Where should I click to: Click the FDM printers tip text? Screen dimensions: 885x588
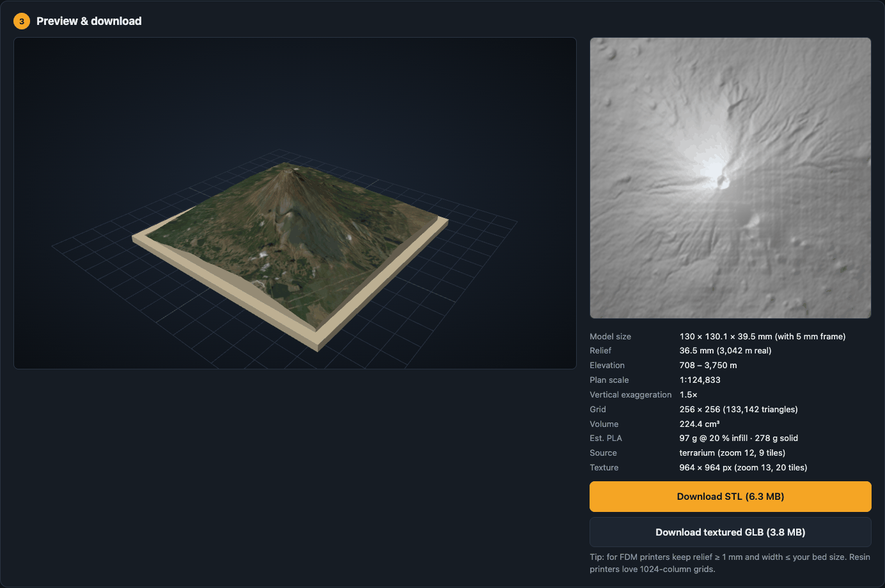click(x=730, y=563)
